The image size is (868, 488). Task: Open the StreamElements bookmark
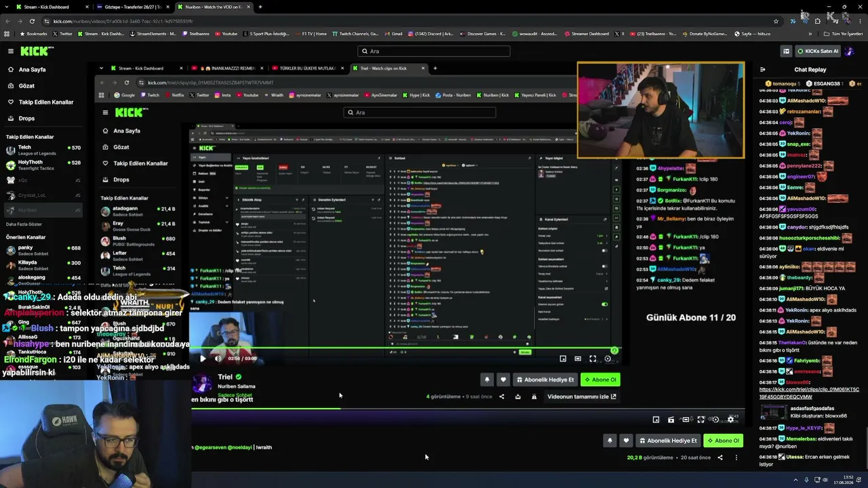click(x=153, y=33)
